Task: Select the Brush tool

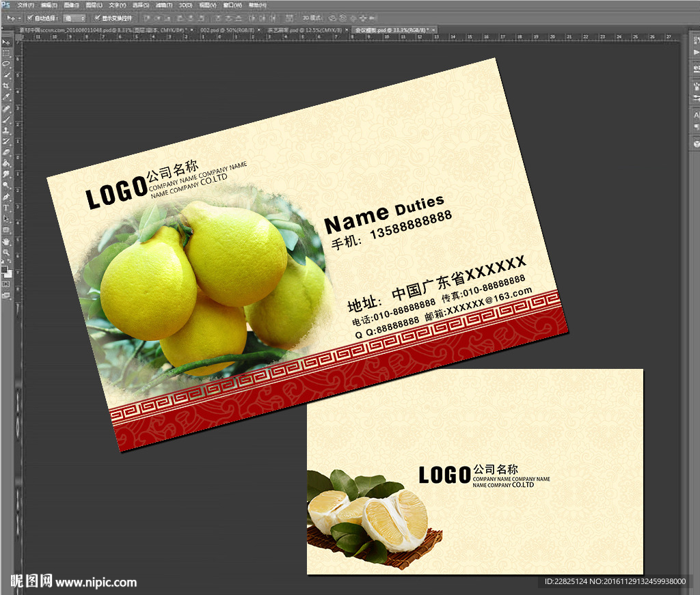Action: 5,119
